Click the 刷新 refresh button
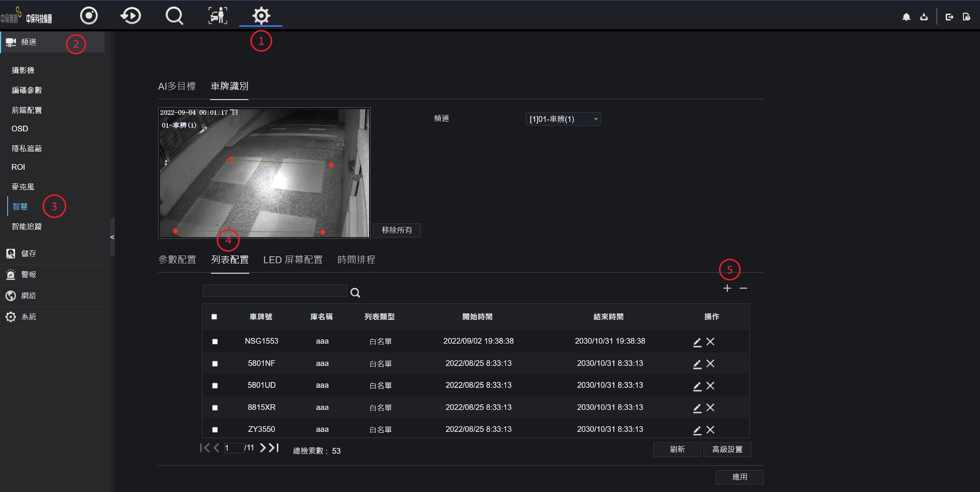This screenshot has width=980, height=492. pyautogui.click(x=677, y=449)
